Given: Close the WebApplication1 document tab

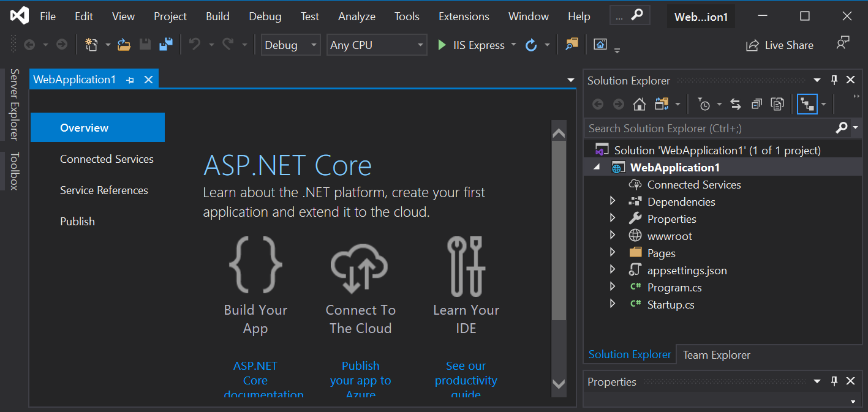Looking at the screenshot, I should click(148, 80).
